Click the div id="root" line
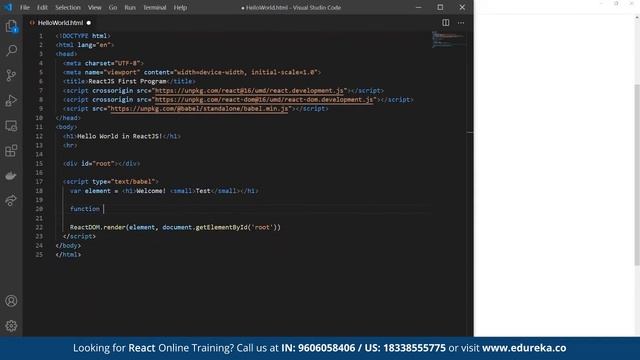This screenshot has width=640, height=360. pos(102,164)
